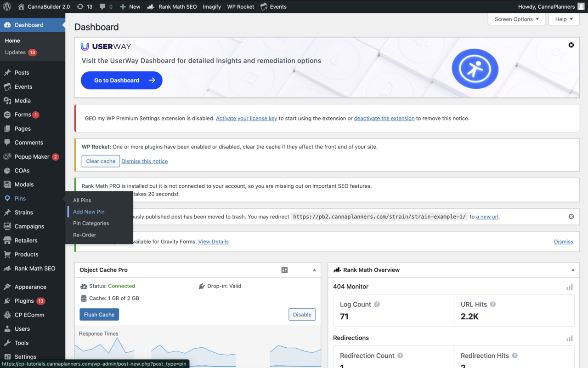588x368 pixels.
Task: Click the Log Count help question icon
Action: [x=377, y=305]
